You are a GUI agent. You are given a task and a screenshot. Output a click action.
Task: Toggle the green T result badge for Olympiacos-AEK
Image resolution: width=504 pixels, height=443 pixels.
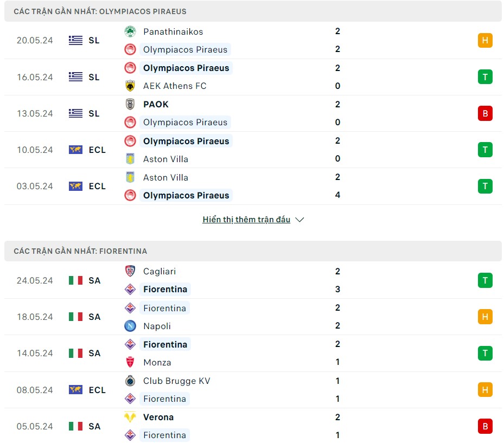tap(485, 76)
